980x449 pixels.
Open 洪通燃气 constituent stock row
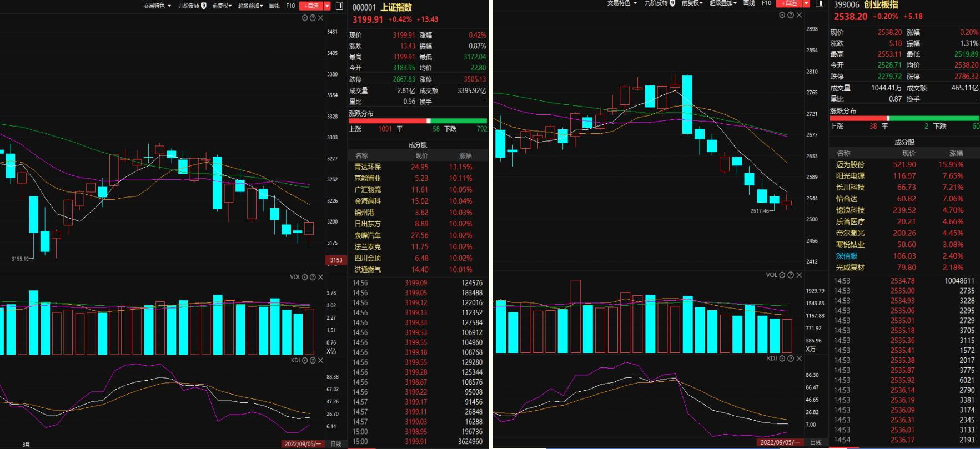(x=418, y=269)
